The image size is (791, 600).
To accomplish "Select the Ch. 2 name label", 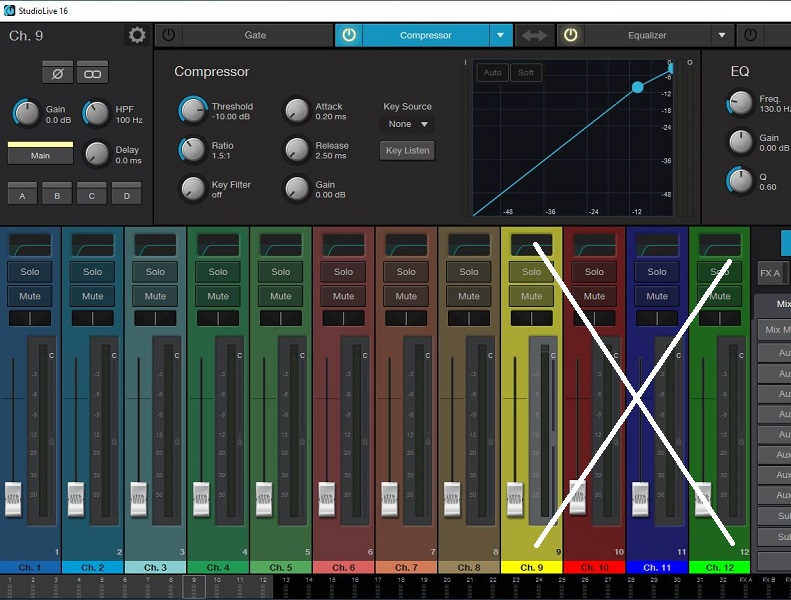I will point(92,568).
